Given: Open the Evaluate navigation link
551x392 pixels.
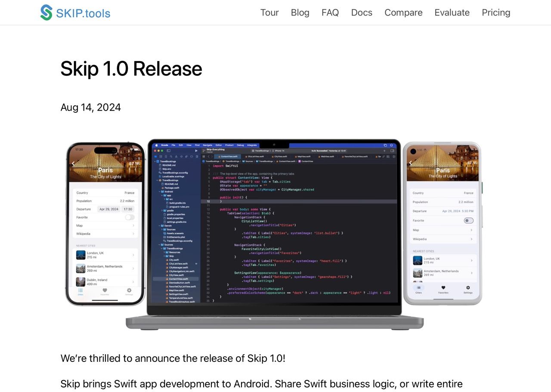Looking at the screenshot, I should click(452, 12).
